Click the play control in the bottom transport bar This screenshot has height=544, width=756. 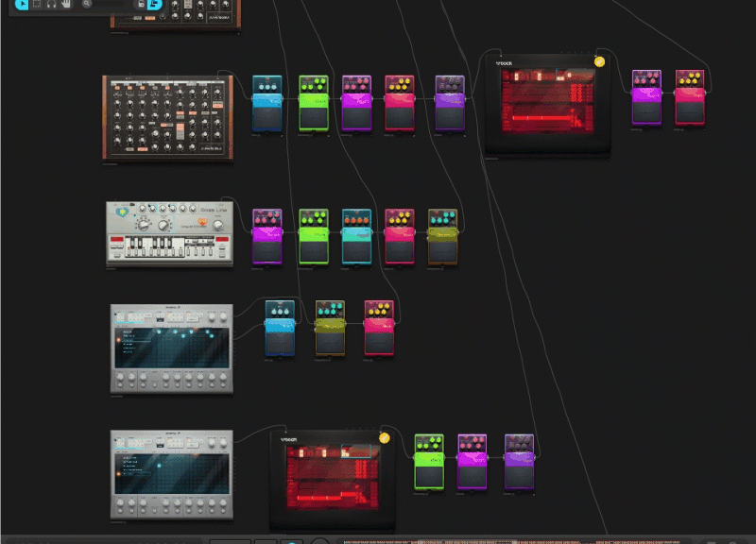tap(289, 540)
